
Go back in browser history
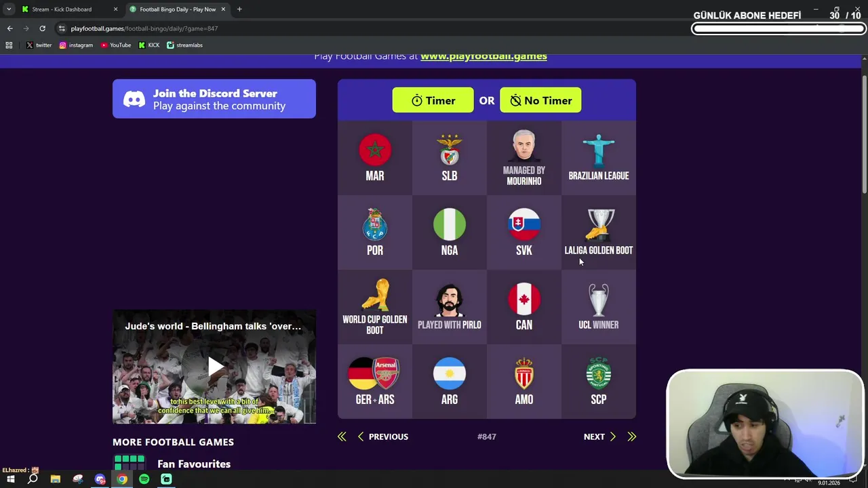pos(9,28)
